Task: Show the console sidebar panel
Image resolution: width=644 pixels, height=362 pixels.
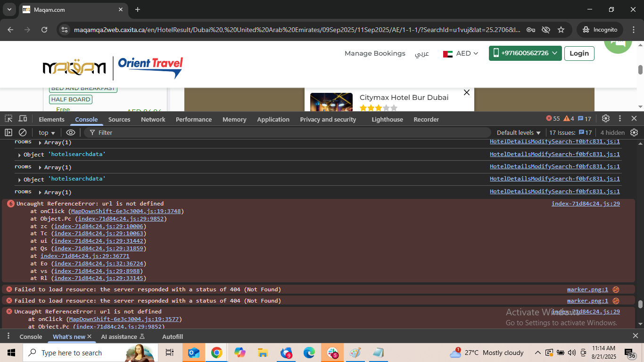Action: tap(8, 133)
